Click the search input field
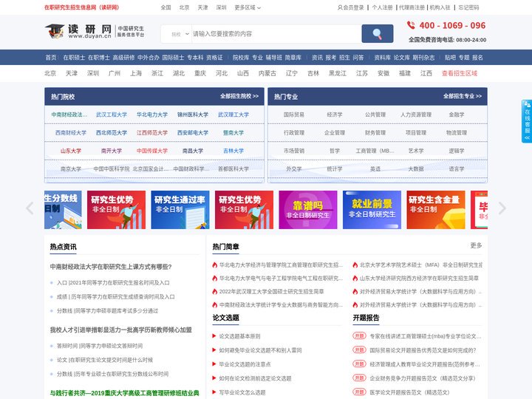The width and height of the screenshot is (532, 399). (x=276, y=33)
